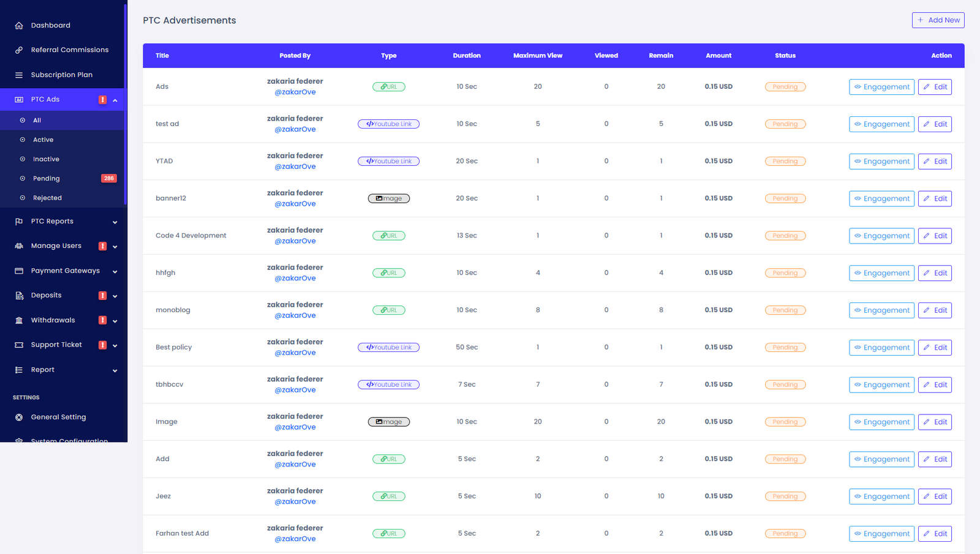Open General Setting globe icon

point(19,417)
